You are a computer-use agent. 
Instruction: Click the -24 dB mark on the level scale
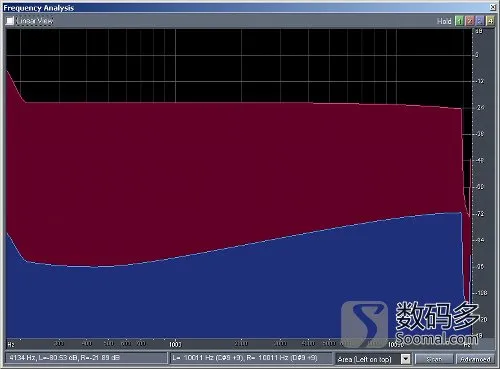480,107
